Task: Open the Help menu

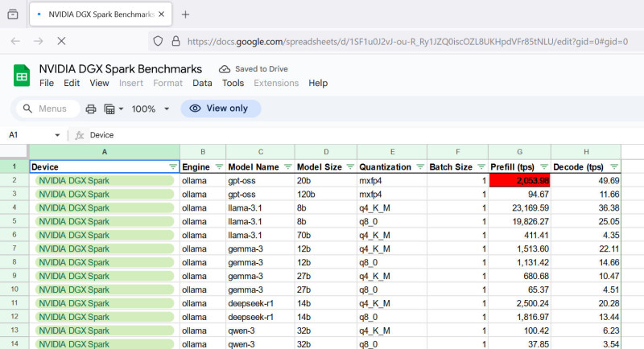Action: point(318,84)
